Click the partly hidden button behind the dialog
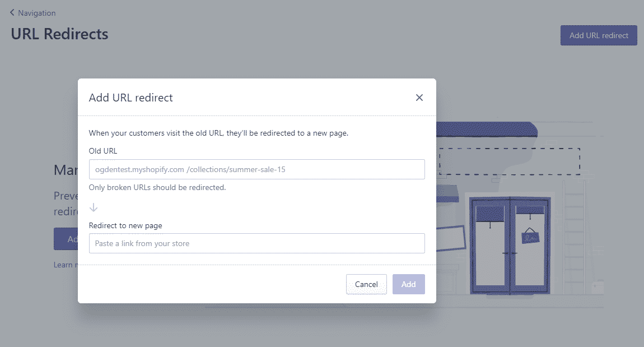644x347 pixels. [66, 239]
